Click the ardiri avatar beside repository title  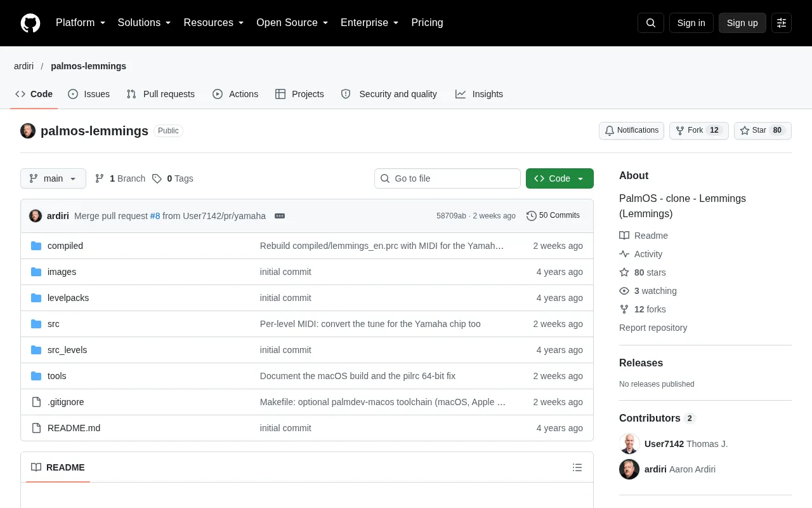click(x=28, y=131)
